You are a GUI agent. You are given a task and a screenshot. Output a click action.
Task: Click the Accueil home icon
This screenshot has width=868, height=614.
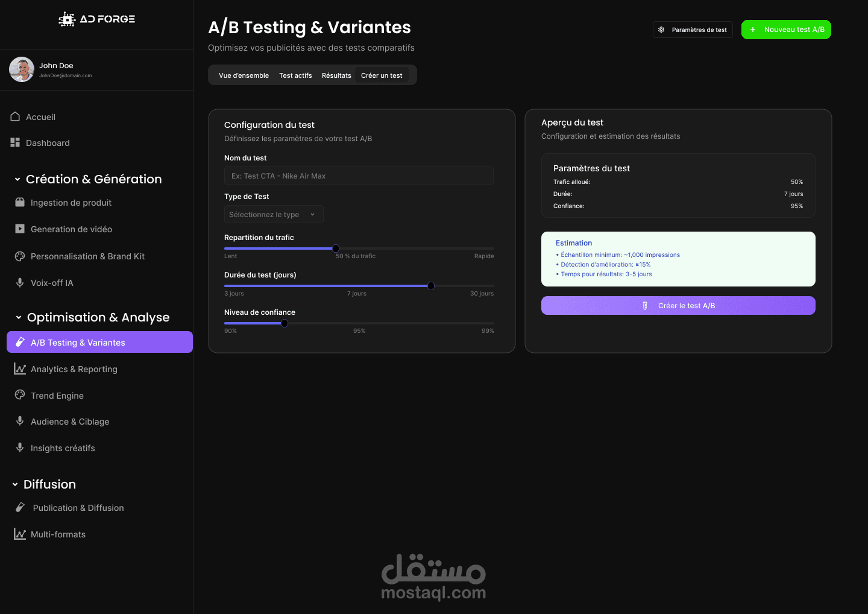(x=15, y=117)
